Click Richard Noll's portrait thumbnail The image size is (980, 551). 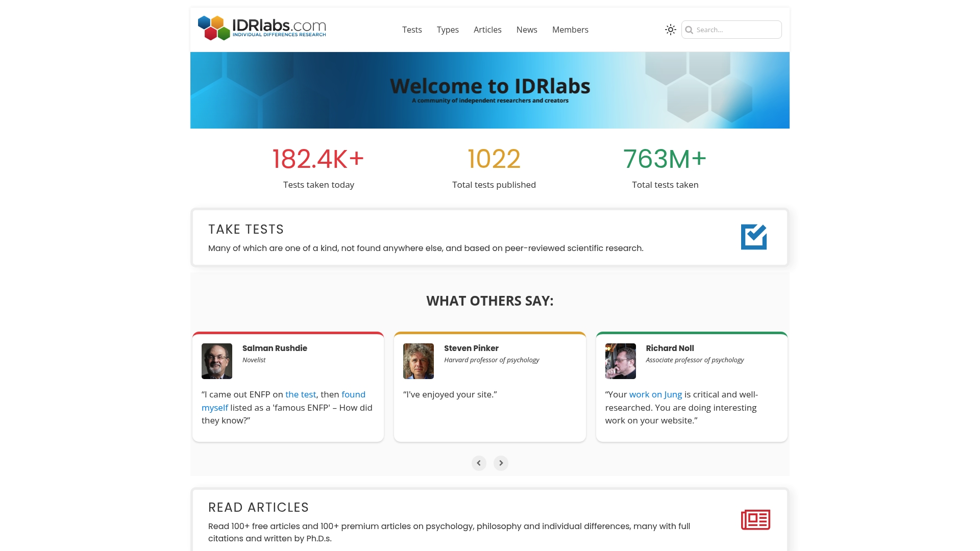[x=620, y=361]
